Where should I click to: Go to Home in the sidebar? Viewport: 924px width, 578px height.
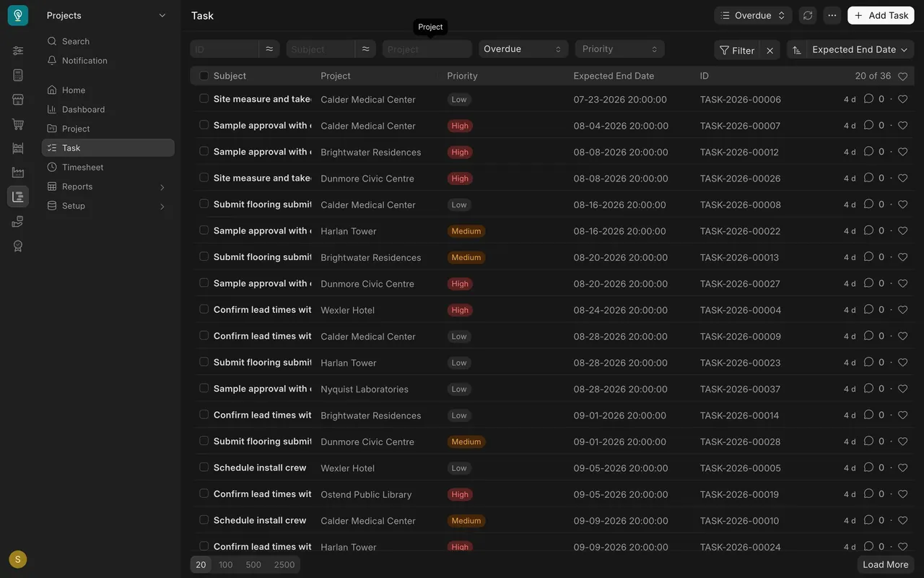[x=108, y=90]
